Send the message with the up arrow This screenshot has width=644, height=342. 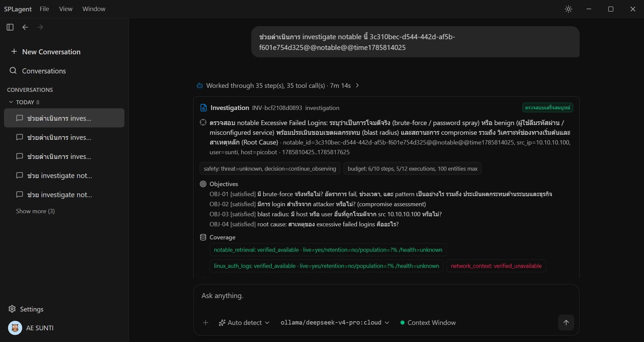click(x=566, y=323)
